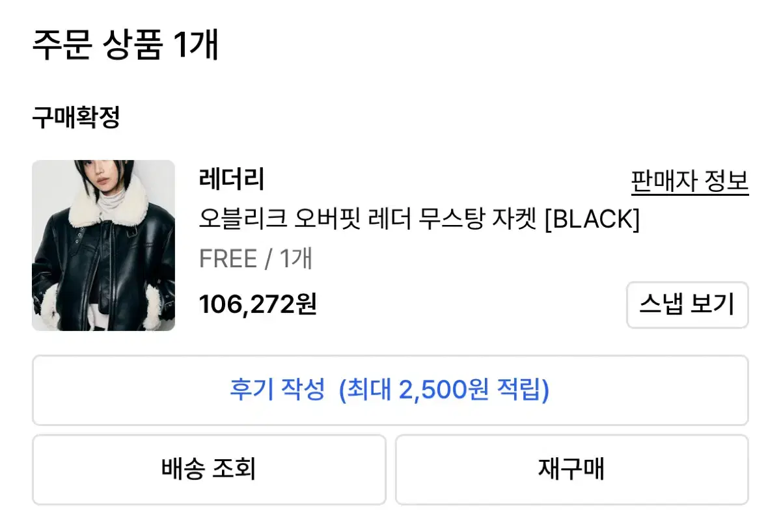Screen dimensions: 781x532
Task: Open 후기 작성 review writing button
Action: point(390,390)
